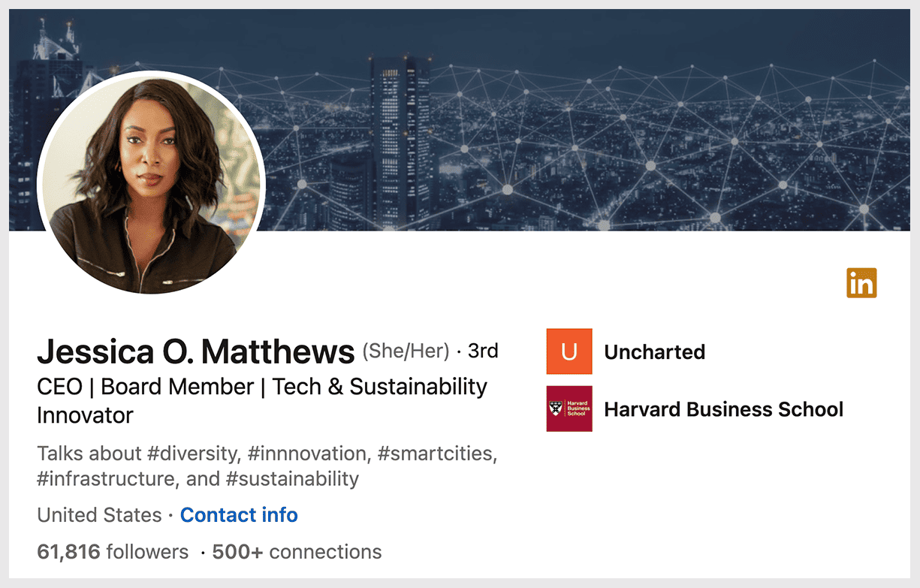
Task: Open the Contact info link
Action: click(x=239, y=515)
